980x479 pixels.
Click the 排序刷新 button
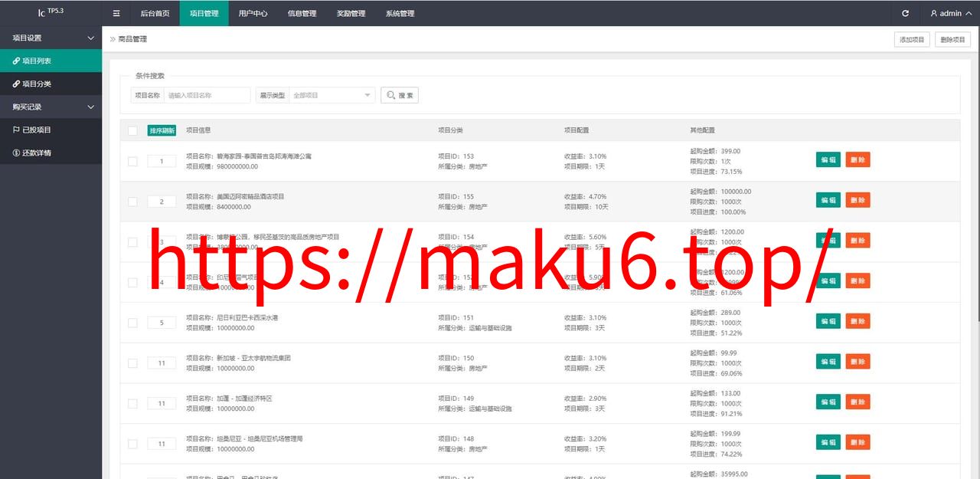click(162, 130)
